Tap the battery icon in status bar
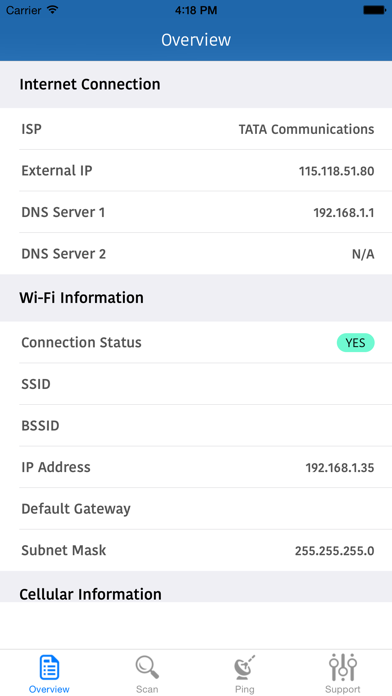Image resolution: width=392 pixels, height=696 pixels. tap(374, 10)
